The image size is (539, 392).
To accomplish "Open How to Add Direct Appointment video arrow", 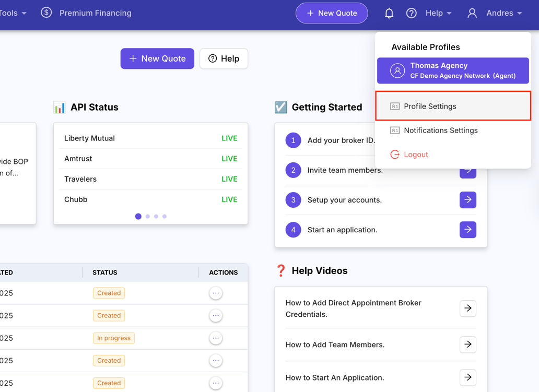I will (x=467, y=308).
